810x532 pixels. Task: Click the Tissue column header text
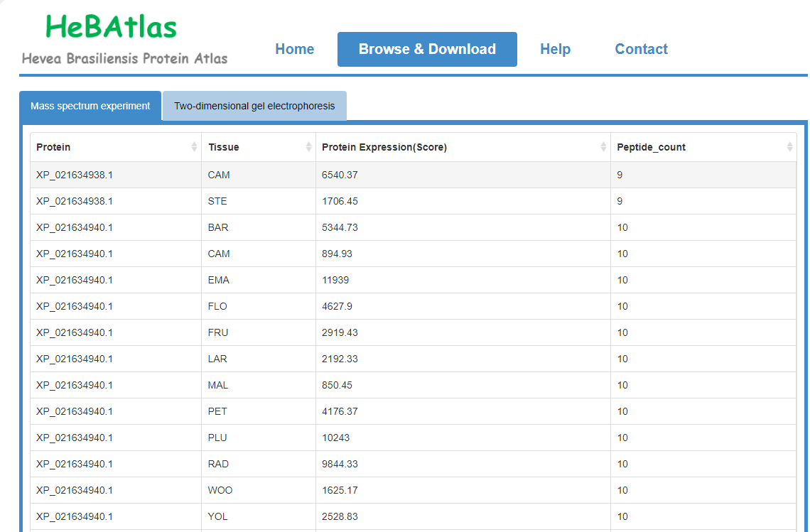point(224,147)
